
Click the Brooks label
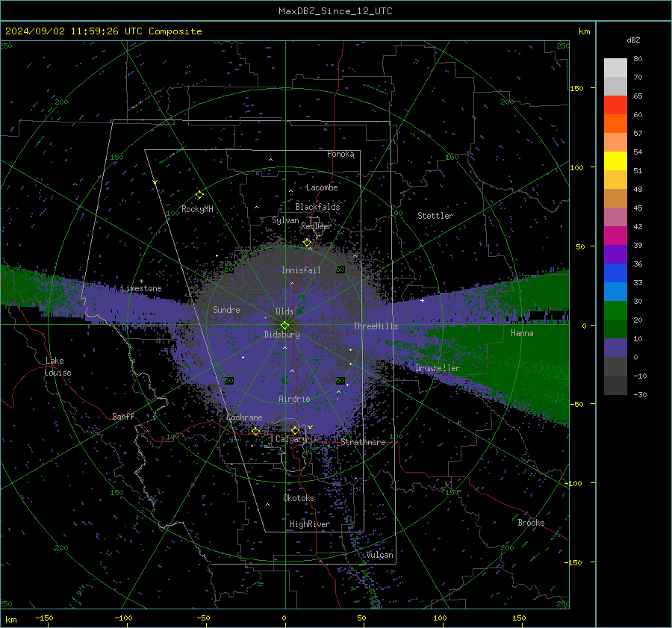(531, 523)
